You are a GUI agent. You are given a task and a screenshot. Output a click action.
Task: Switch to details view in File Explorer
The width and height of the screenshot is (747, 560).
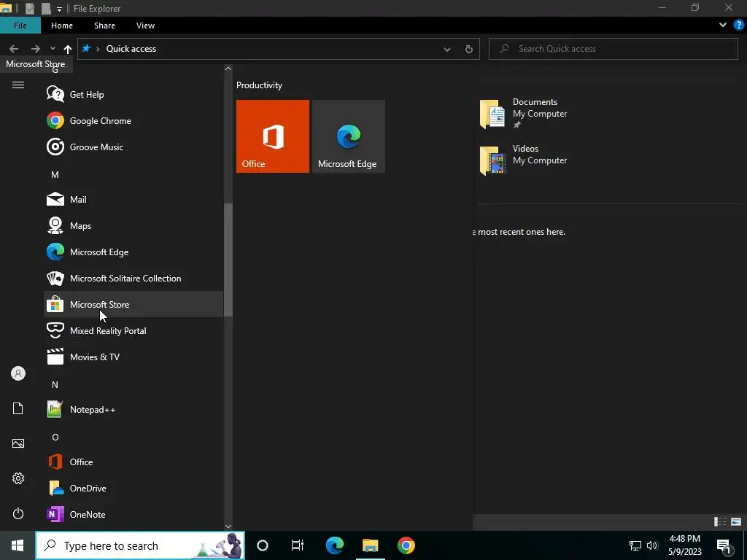(x=720, y=522)
